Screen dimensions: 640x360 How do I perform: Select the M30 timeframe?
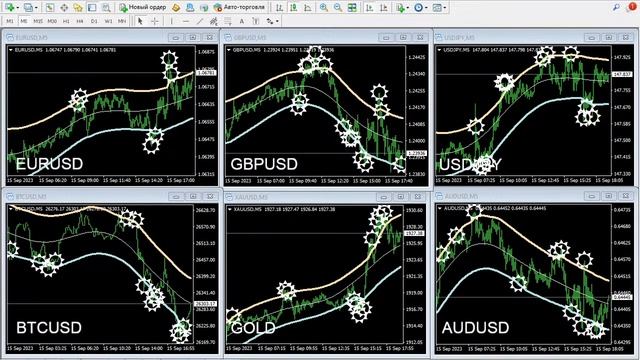[52, 21]
